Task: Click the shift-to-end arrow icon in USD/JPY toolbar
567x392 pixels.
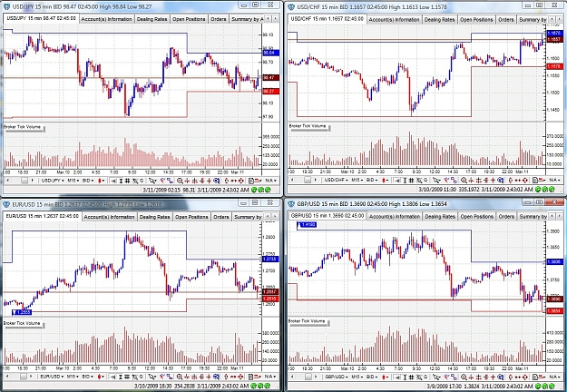Action: (x=113, y=181)
